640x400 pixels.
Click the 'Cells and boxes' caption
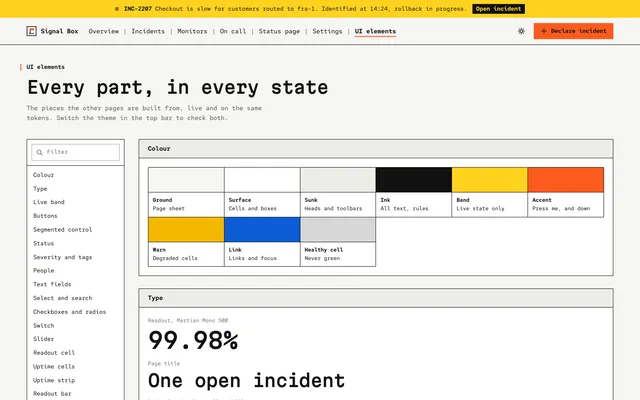253,209
